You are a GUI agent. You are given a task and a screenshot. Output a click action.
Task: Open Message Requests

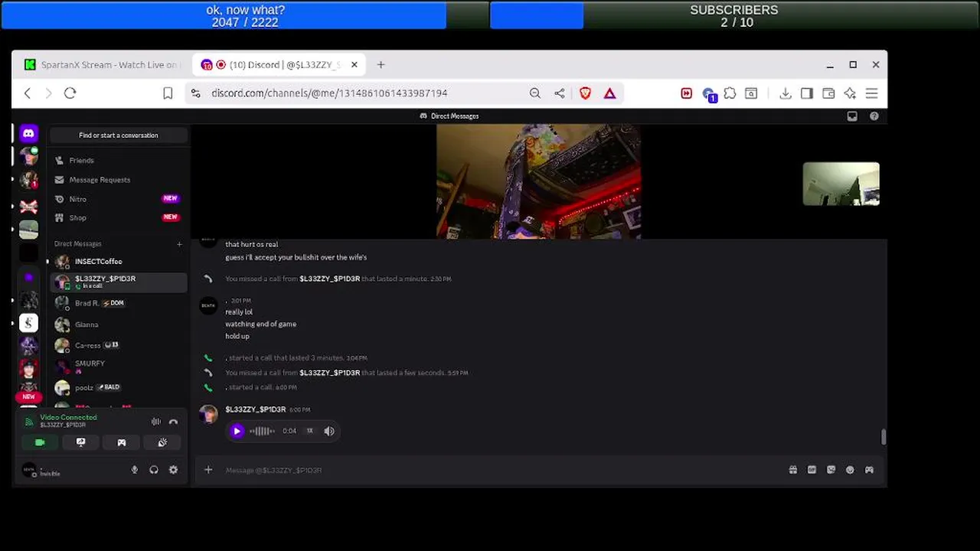coord(119,180)
